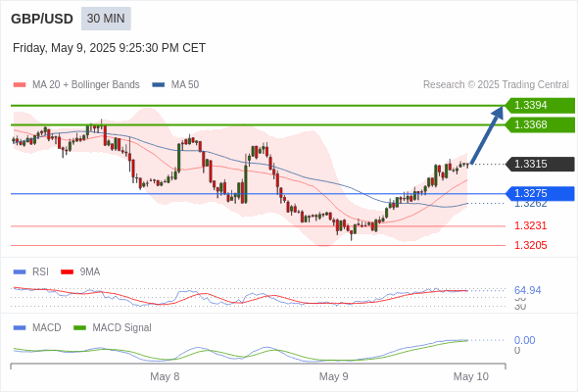Click the red 9MA legend swatch

point(67,272)
